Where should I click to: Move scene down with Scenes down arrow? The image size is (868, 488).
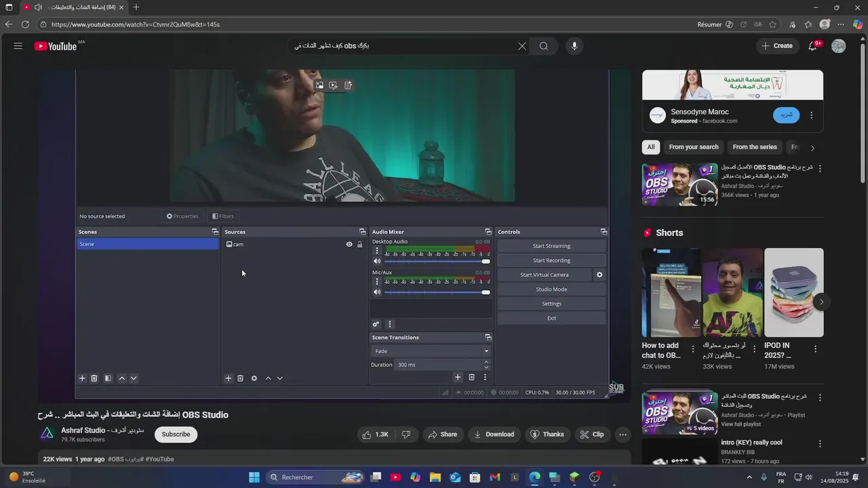point(134,378)
